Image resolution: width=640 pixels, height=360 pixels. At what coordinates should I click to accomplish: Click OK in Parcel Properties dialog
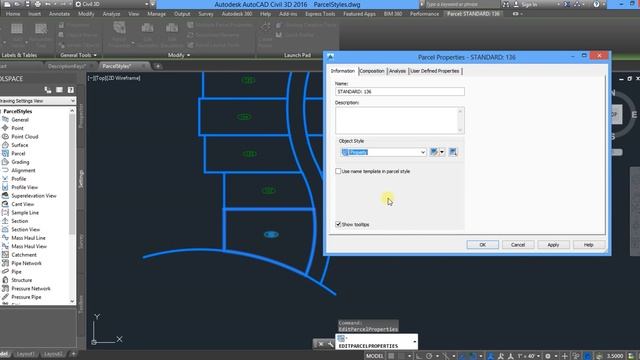tap(482, 244)
